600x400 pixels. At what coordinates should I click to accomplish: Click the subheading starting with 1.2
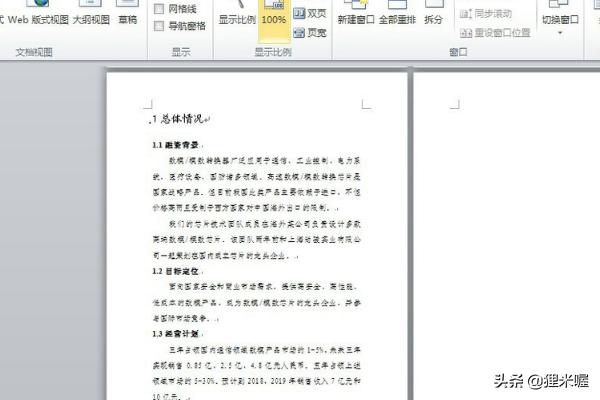pyautogui.click(x=176, y=271)
